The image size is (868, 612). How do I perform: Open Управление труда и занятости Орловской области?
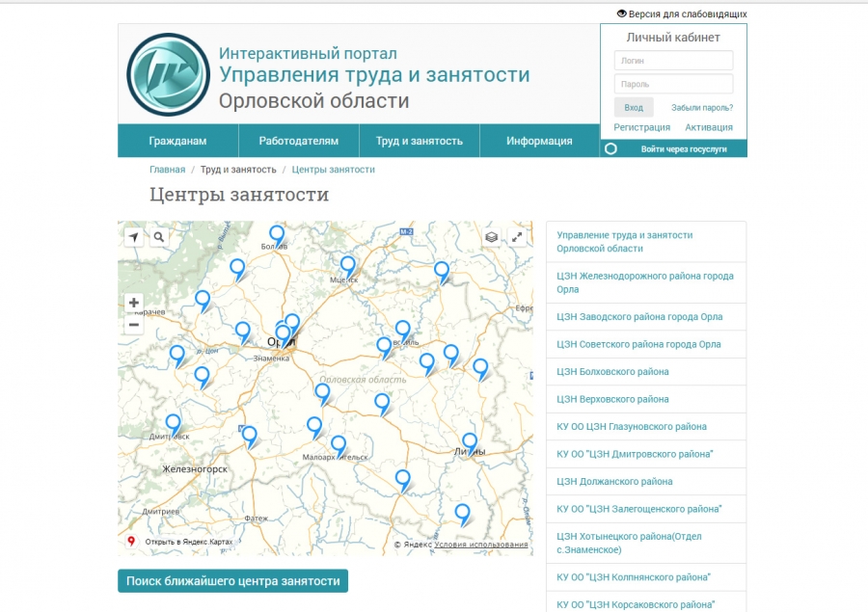click(x=646, y=242)
